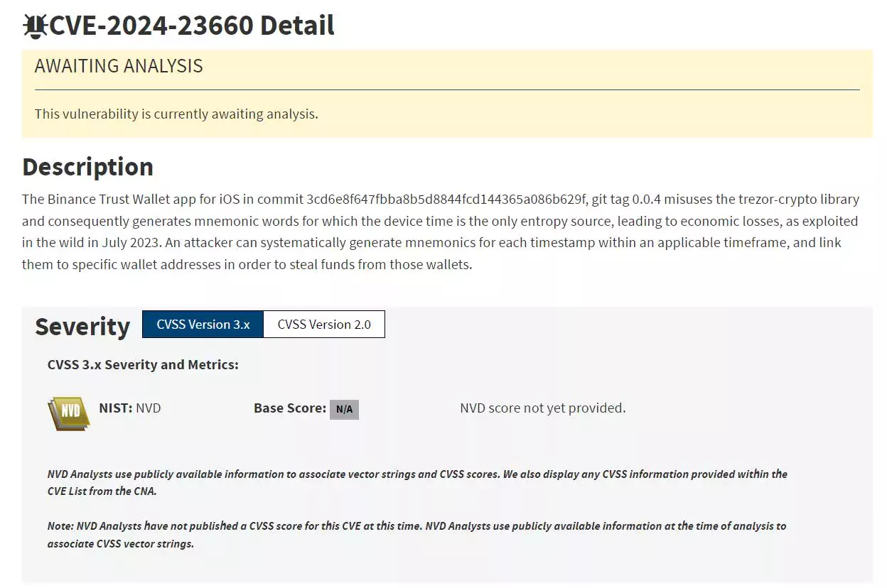Image resolution: width=887 pixels, height=588 pixels.
Task: Click the NVD source text after NIST
Action: (x=149, y=408)
